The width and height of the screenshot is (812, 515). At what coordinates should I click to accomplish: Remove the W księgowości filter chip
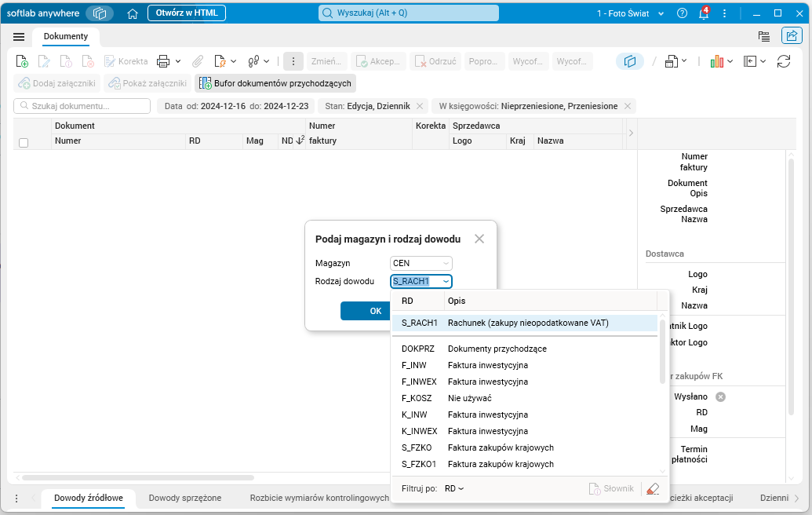(627, 106)
